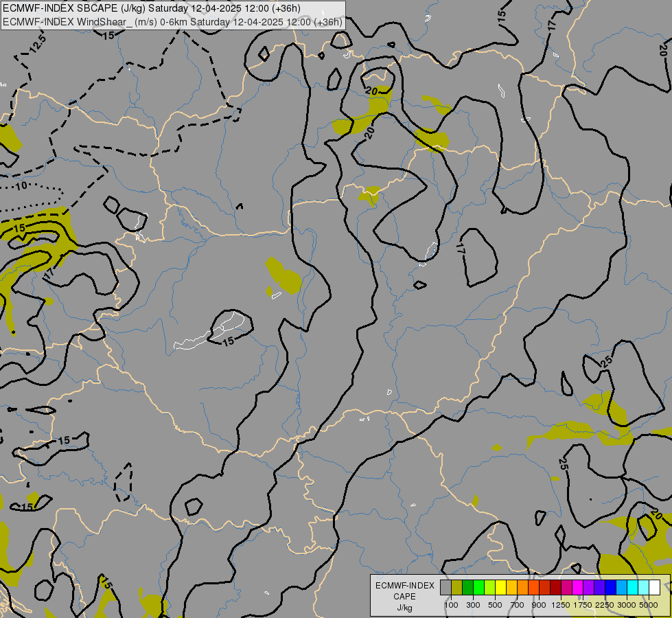Screen dimensions: 672x618
Task: Pick the yellow-green legend swatch
Action: 490,587
